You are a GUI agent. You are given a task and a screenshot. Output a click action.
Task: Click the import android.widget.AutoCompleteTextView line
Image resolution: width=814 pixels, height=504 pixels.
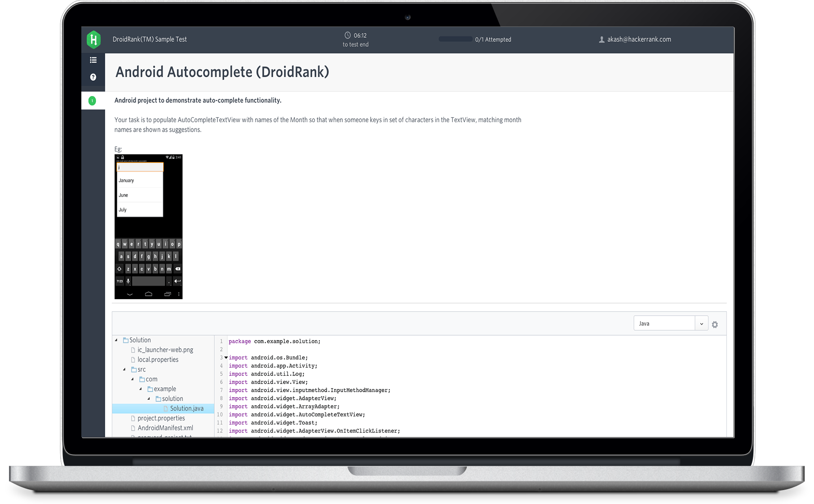[x=297, y=415]
